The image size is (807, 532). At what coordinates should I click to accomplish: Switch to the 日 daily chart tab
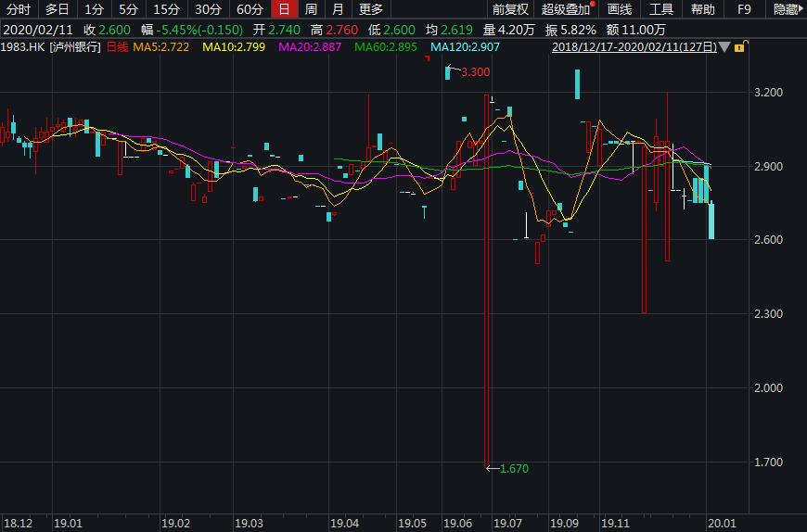tap(284, 9)
